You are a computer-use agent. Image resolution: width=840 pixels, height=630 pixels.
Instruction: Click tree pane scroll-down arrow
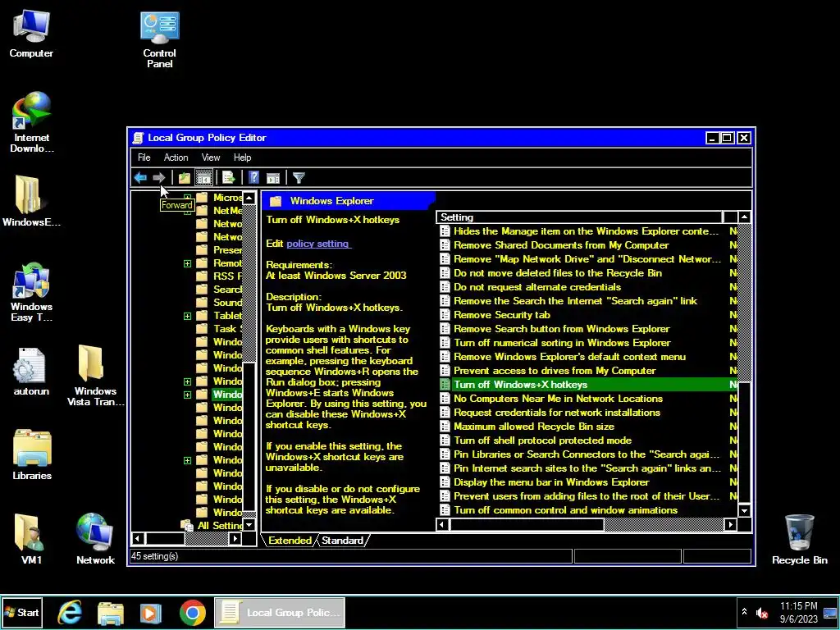(249, 525)
